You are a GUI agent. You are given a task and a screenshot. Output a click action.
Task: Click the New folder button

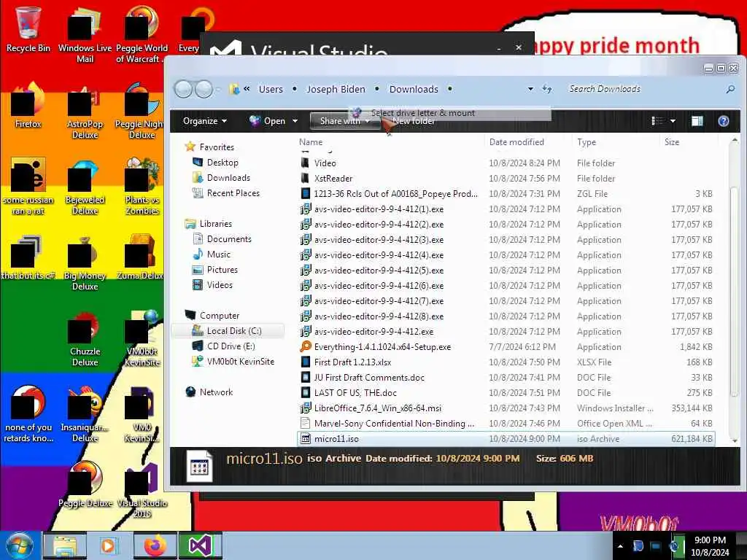pyautogui.click(x=414, y=122)
